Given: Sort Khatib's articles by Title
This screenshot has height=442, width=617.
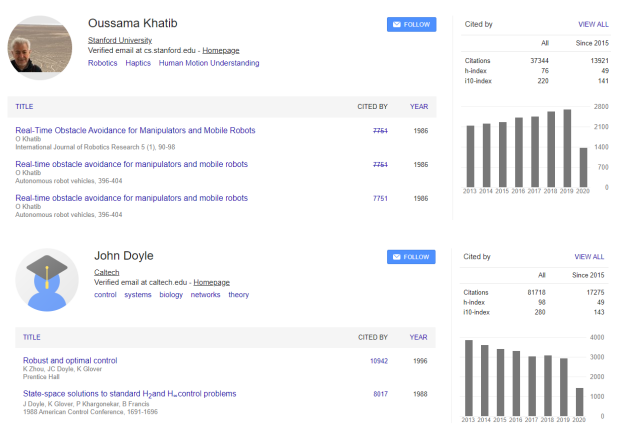Looking at the screenshot, I should [25, 106].
